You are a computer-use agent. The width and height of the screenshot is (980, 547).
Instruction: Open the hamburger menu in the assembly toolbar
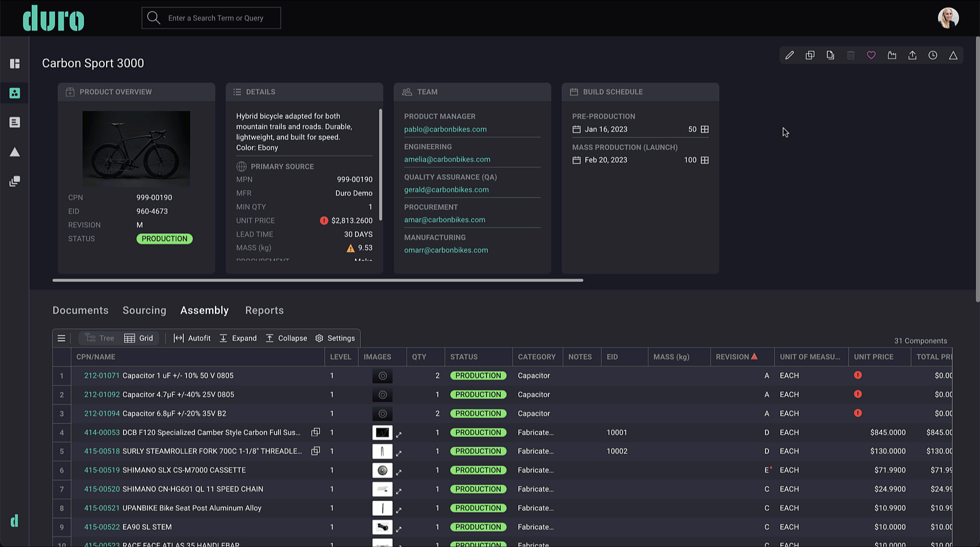(61, 338)
